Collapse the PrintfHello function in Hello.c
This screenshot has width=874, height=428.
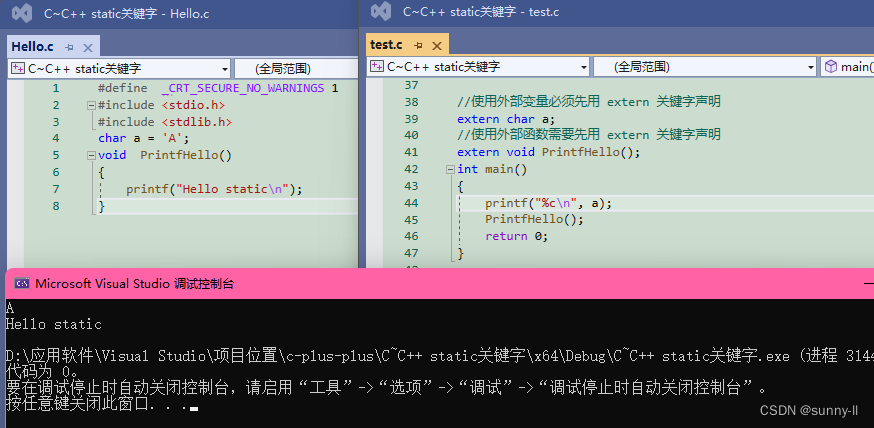pos(91,155)
